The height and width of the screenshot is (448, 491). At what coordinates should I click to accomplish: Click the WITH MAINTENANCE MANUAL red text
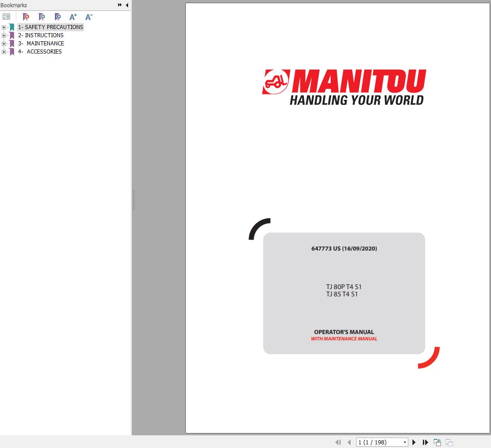point(344,339)
